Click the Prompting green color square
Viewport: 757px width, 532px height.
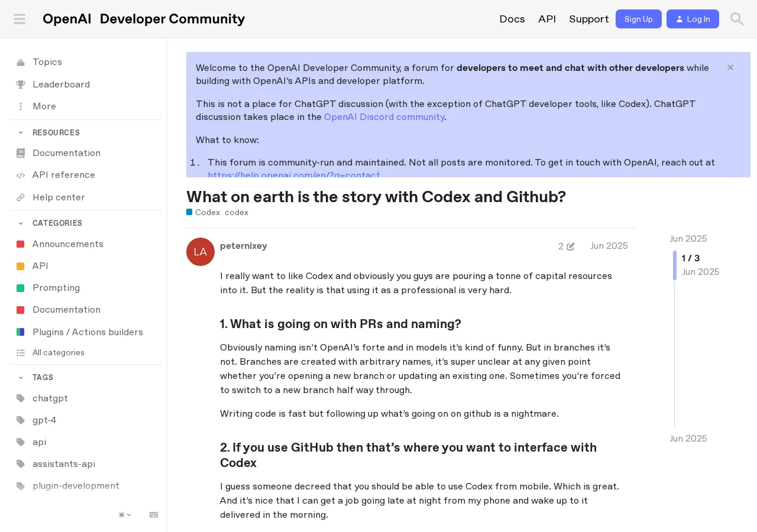click(x=21, y=288)
